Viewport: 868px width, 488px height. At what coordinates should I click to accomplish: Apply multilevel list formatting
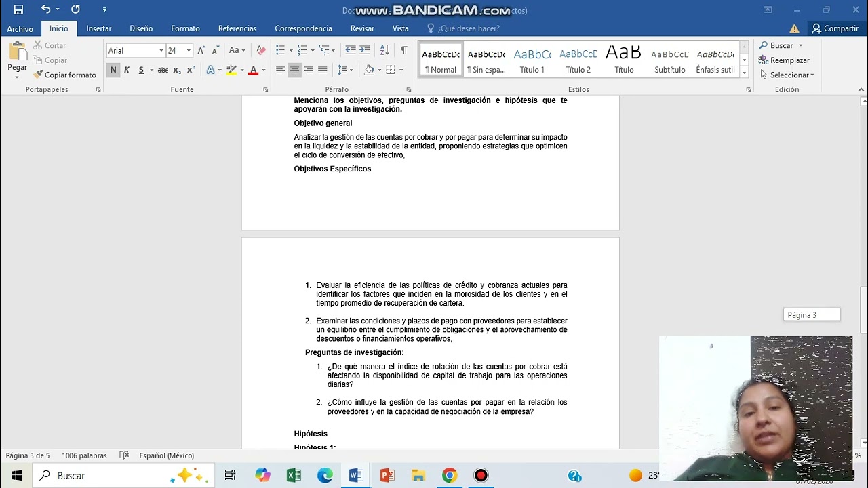pyautogui.click(x=324, y=50)
